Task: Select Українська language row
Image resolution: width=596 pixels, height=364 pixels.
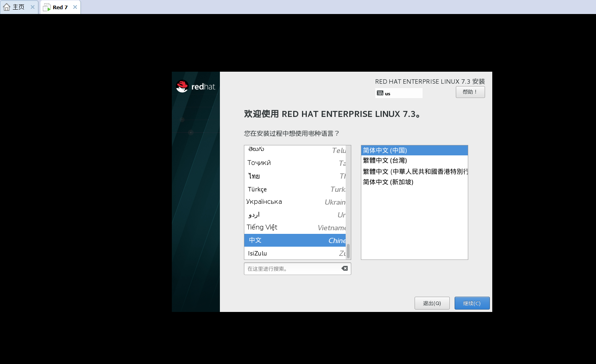Action: tap(295, 202)
